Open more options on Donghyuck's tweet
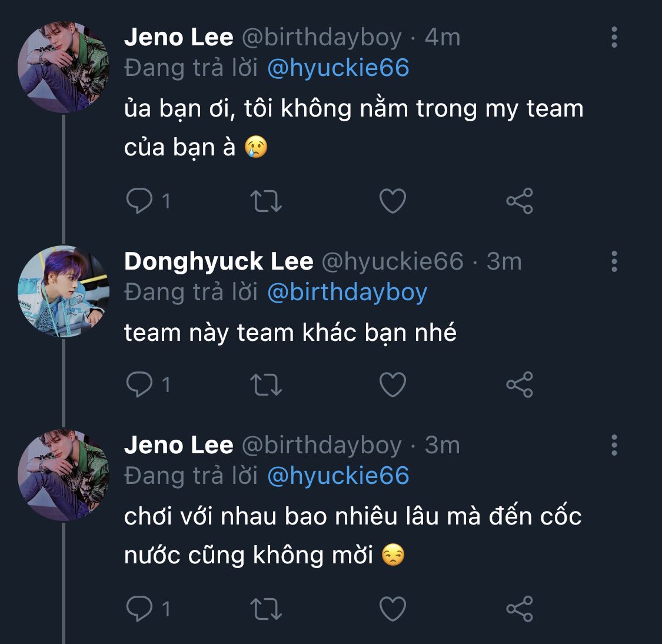This screenshot has height=644, width=662. [x=614, y=261]
